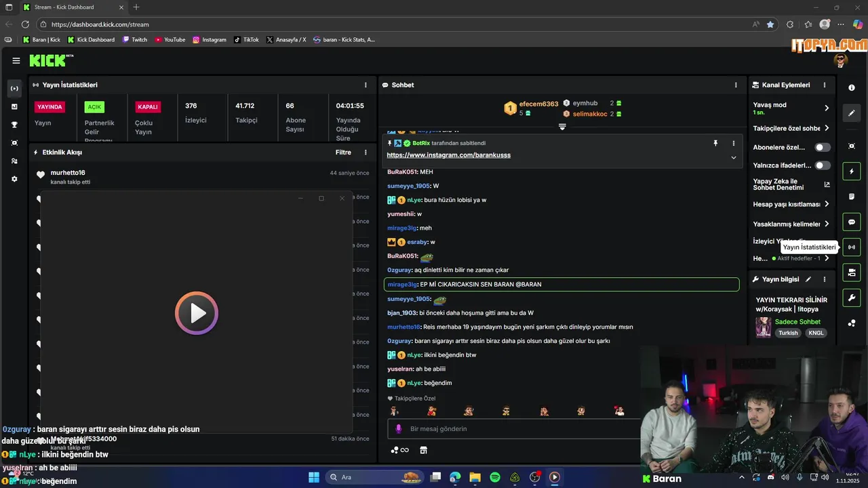Screen dimensions: 868x488
Task: Open File Explorer from the taskbar
Action: tap(475, 477)
